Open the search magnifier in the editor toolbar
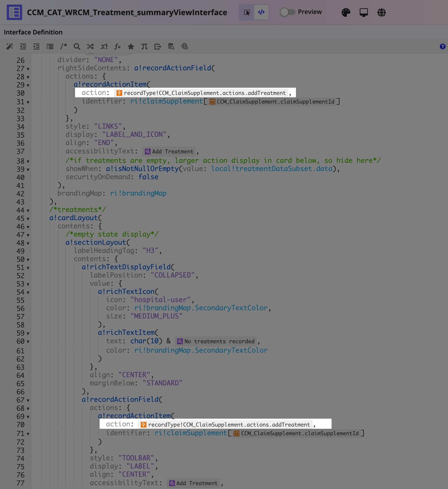 pos(77,46)
